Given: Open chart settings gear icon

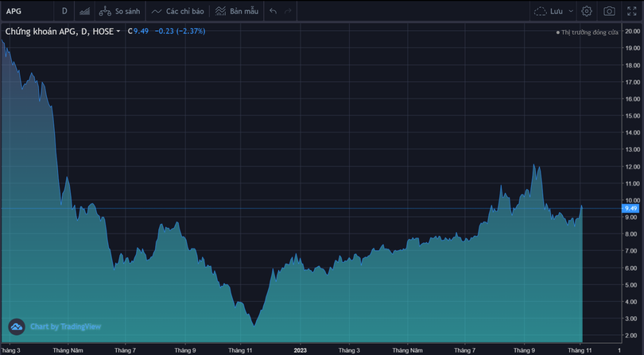Looking at the screenshot, I should (x=587, y=11).
